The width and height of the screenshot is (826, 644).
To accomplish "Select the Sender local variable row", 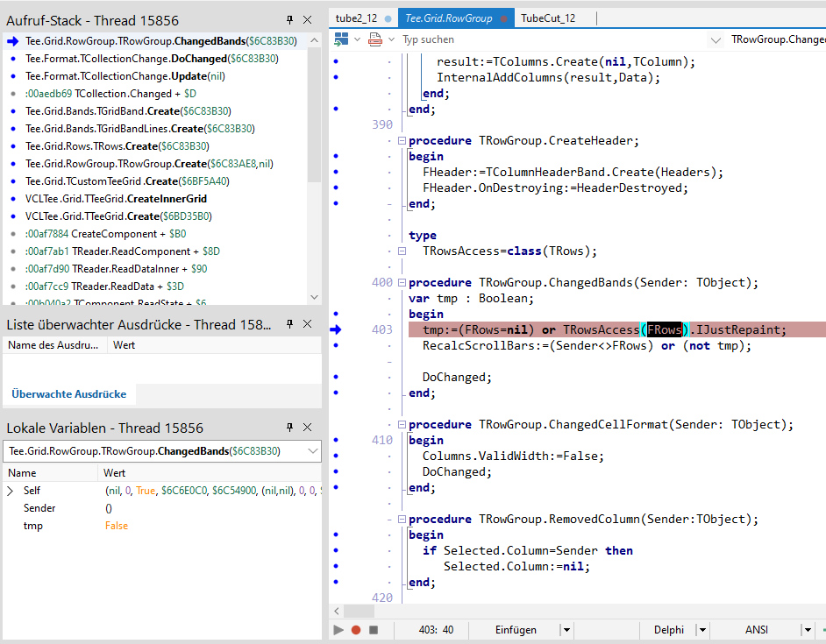I will click(x=162, y=508).
